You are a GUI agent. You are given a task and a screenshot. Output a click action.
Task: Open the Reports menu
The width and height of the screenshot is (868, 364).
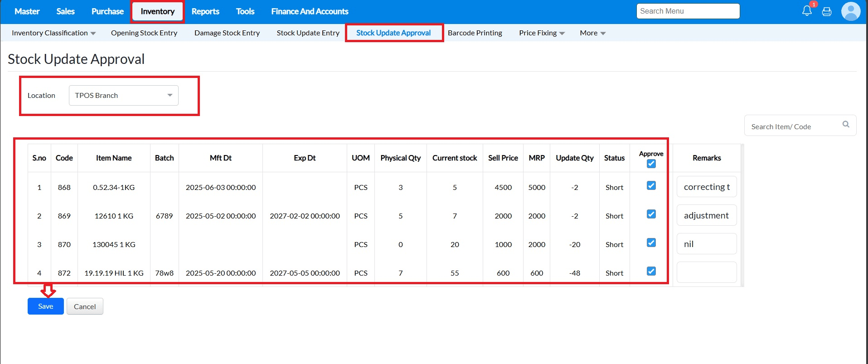coord(205,11)
